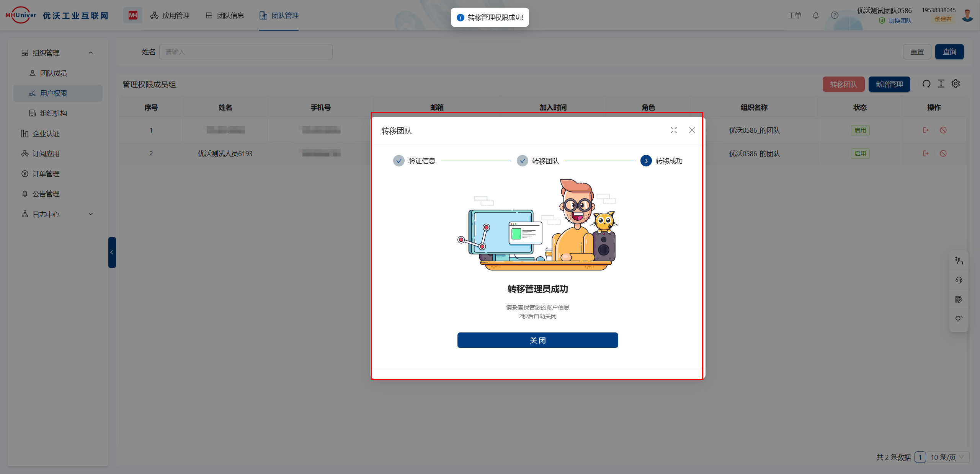Expand the 日志中心 sidebar menu

(x=90, y=214)
